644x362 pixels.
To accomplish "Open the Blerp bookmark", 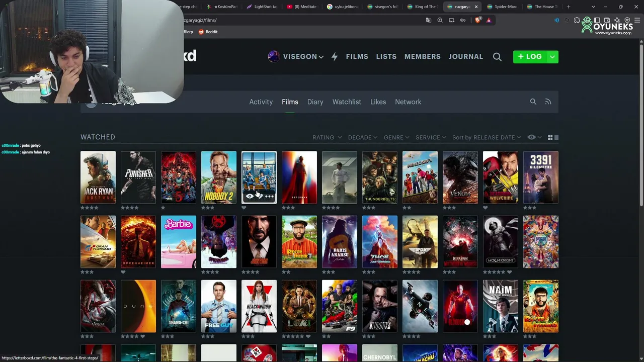I will (x=188, y=32).
